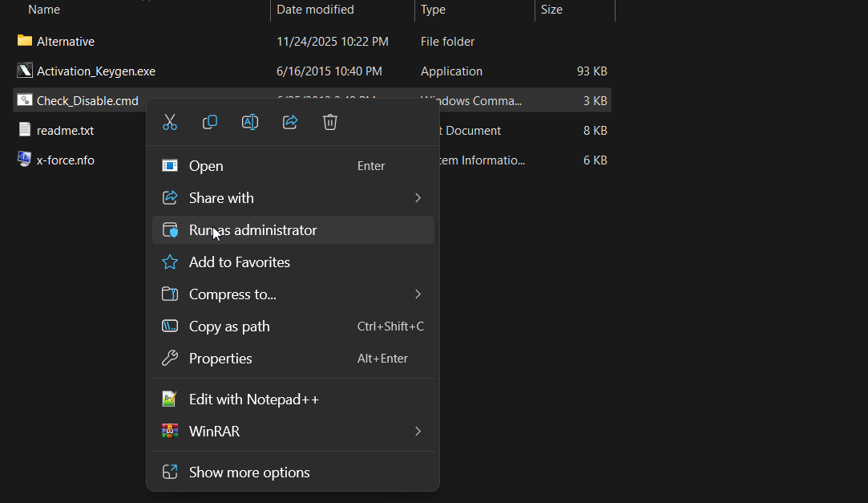The height and width of the screenshot is (503, 868).
Task: Click the Check_Disable.cmd file icon
Action: (24, 99)
